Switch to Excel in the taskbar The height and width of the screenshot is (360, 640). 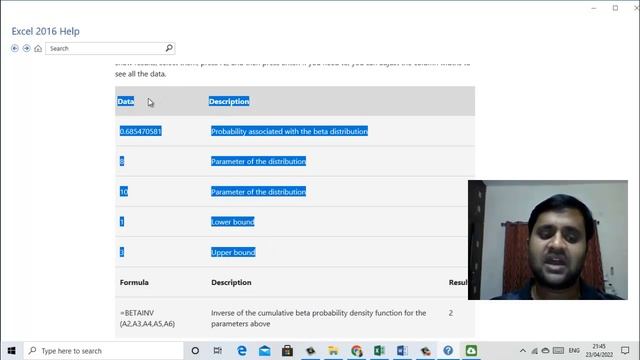(379, 351)
